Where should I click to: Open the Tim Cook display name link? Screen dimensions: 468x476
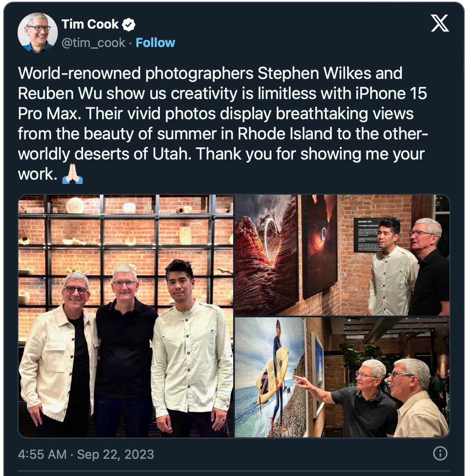tap(90, 24)
